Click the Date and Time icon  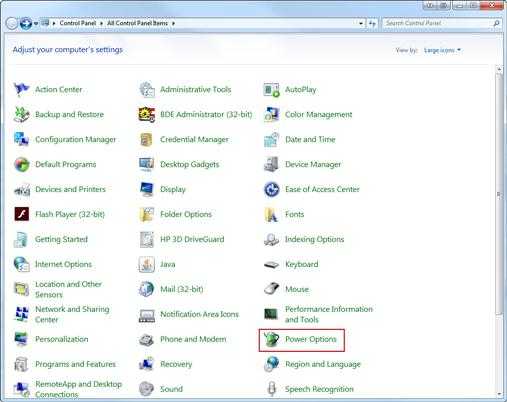tap(271, 139)
